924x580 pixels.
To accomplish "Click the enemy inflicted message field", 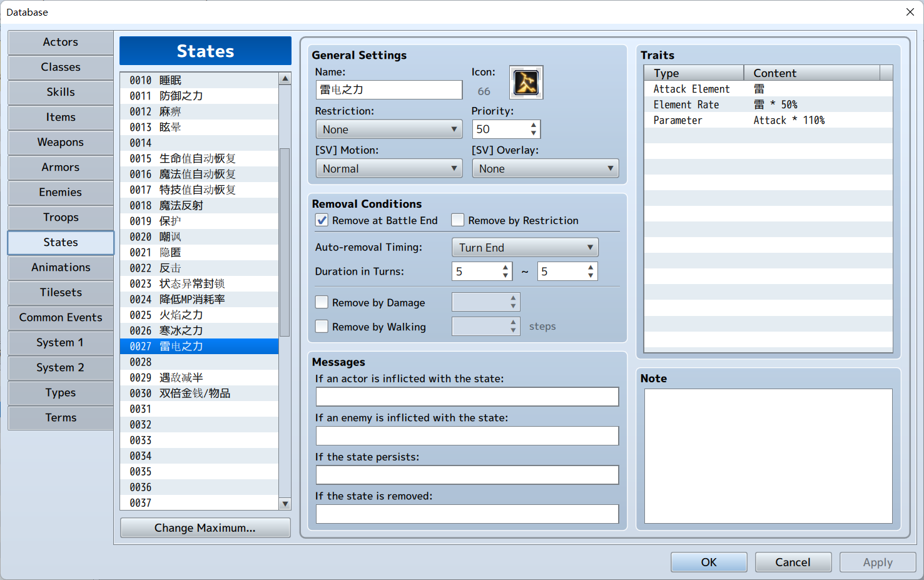I will (467, 435).
